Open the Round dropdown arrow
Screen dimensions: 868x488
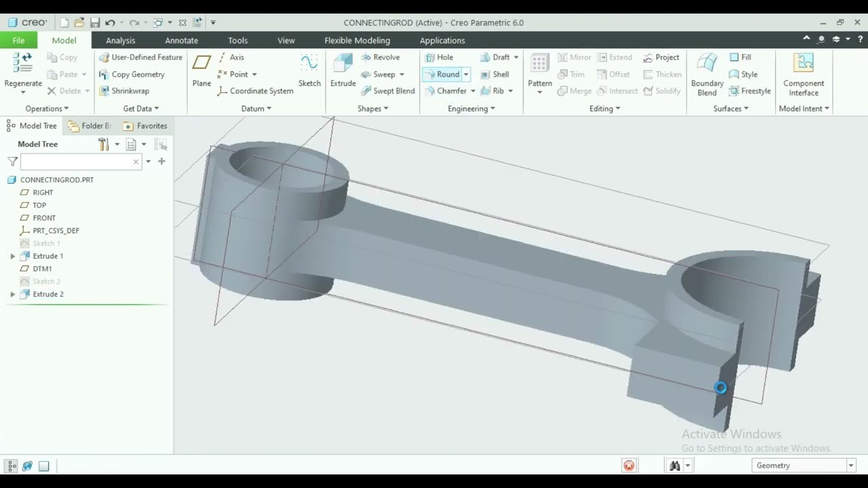(x=466, y=75)
